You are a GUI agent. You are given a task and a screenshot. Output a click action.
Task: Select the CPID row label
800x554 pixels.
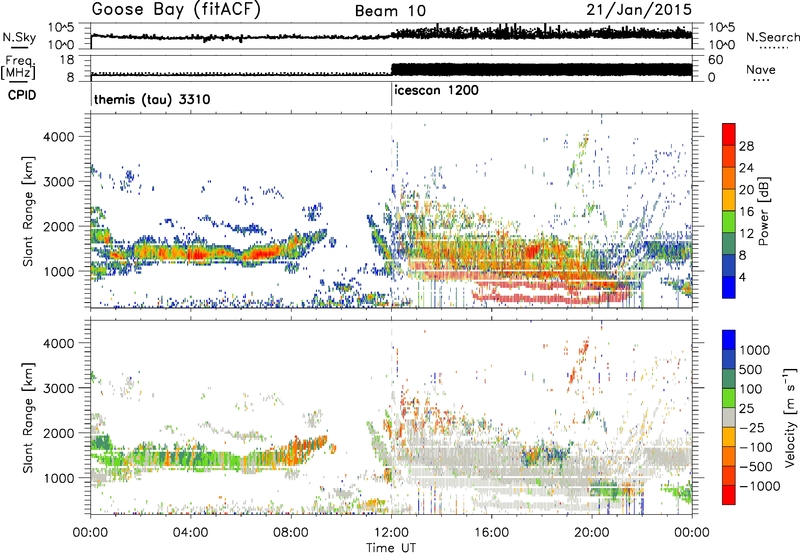[x=22, y=95]
